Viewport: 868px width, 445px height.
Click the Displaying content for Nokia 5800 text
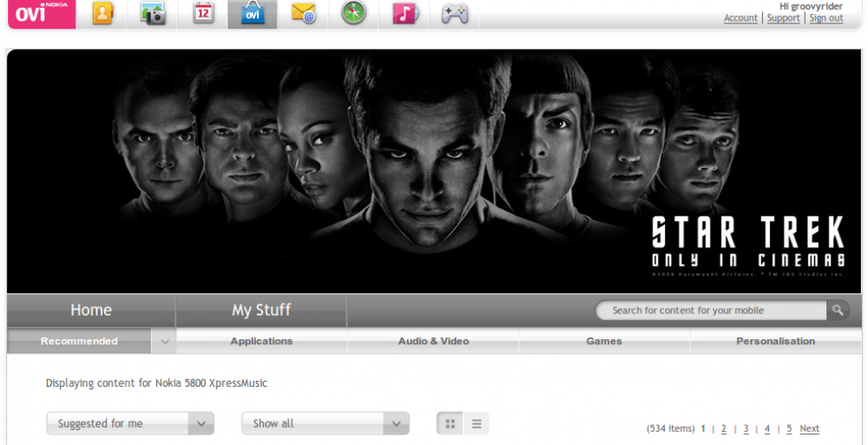[156, 383]
